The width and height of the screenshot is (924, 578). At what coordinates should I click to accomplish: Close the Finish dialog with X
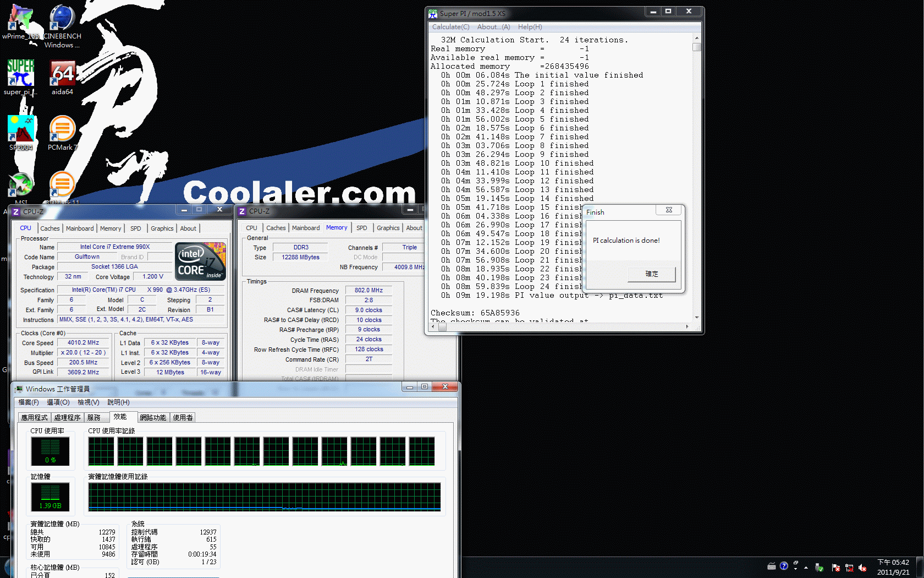[x=669, y=210]
